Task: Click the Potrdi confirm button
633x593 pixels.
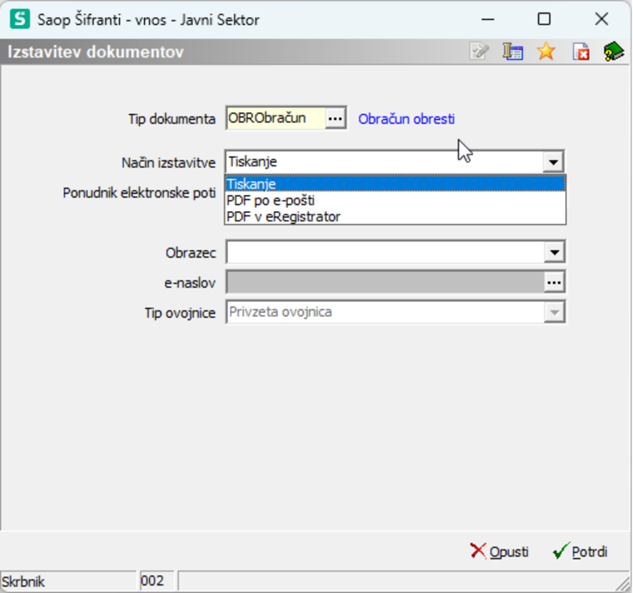Action: point(581,551)
